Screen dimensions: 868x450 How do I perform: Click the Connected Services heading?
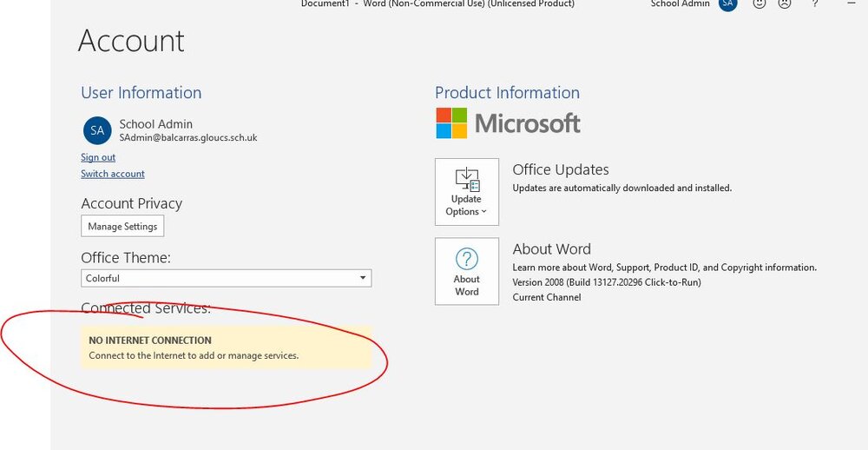146,308
